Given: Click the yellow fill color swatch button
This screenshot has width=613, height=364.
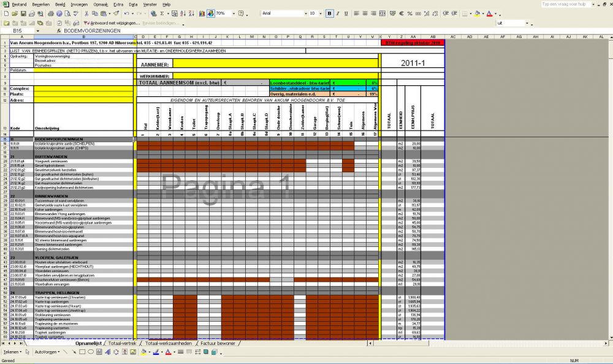Looking at the screenshot, I should pyautogui.click(x=478, y=13).
